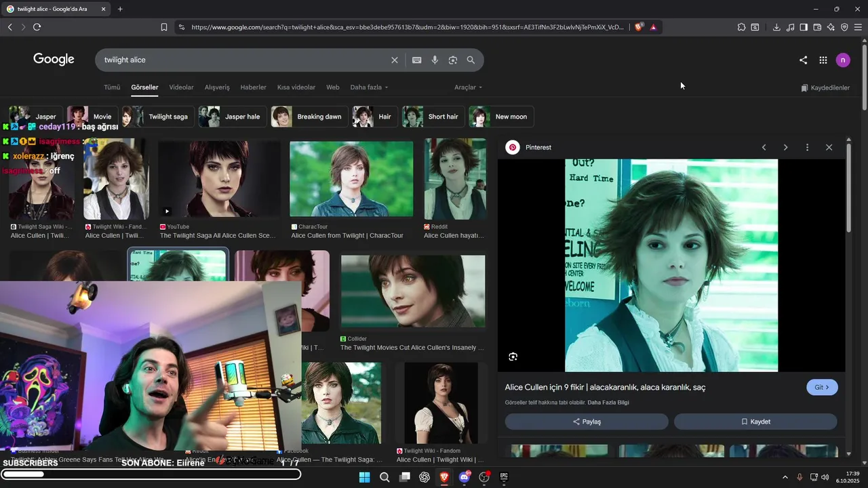This screenshot has width=868, height=488.
Task: Click the Brave Rewards triangle icon
Action: click(x=653, y=27)
